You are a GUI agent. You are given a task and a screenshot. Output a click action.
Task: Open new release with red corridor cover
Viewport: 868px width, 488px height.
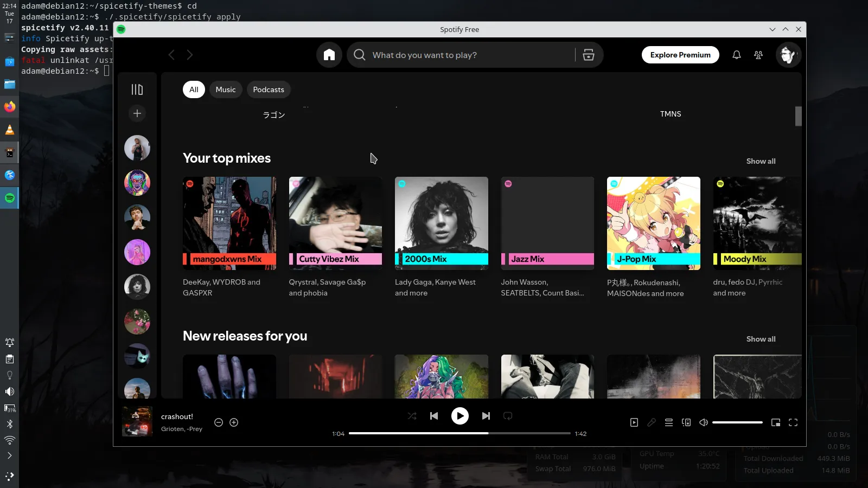[335, 377]
